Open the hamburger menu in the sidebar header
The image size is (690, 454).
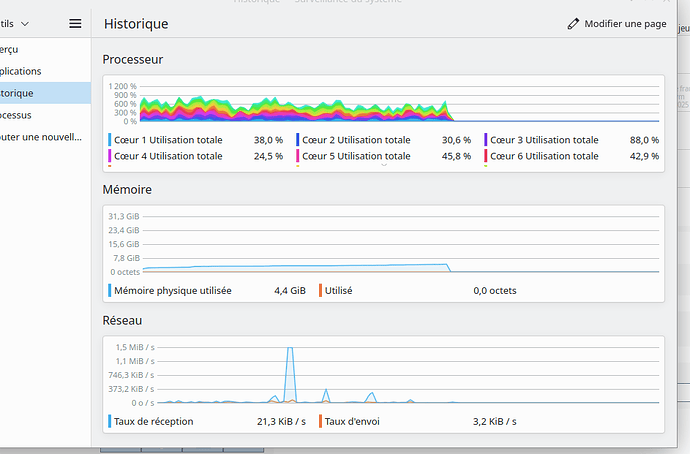(x=75, y=23)
